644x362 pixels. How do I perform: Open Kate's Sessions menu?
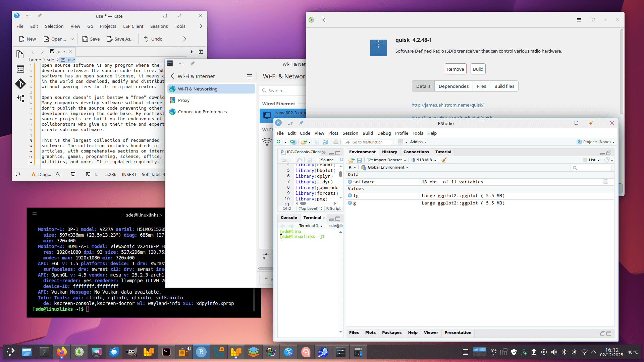coord(159,26)
